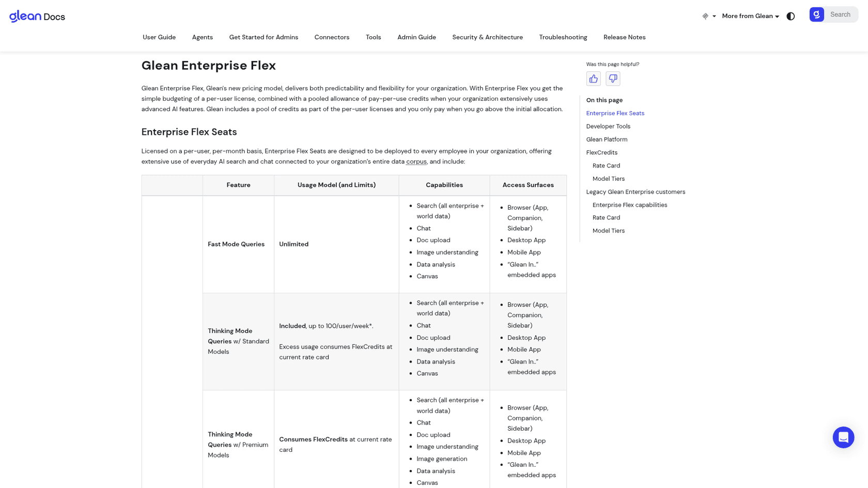This screenshot has width=868, height=488.
Task: Click the corpus link in paragraph
Action: (416, 162)
